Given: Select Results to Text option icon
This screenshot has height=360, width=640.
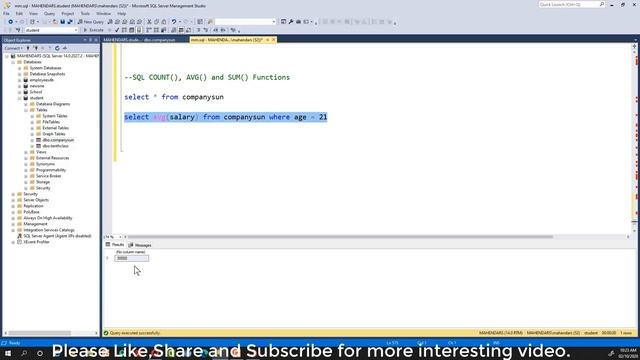Looking at the screenshot, I should click(x=173, y=30).
